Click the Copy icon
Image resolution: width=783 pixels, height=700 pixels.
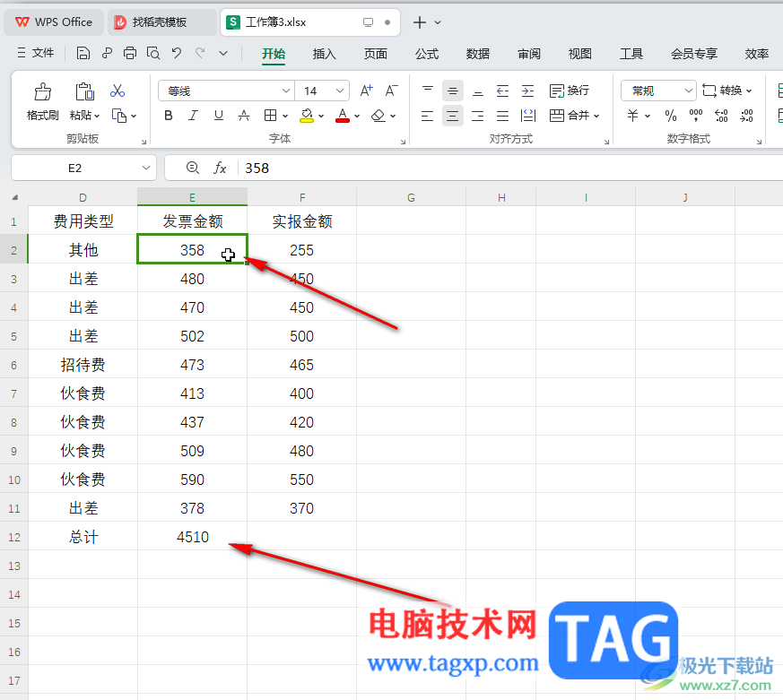point(119,116)
